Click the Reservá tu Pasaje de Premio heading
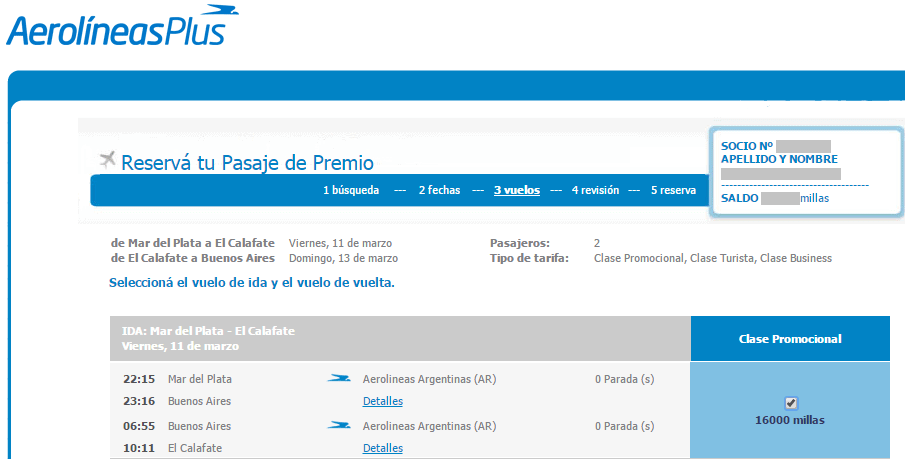Viewport: 905px width, 459px height. [x=247, y=163]
